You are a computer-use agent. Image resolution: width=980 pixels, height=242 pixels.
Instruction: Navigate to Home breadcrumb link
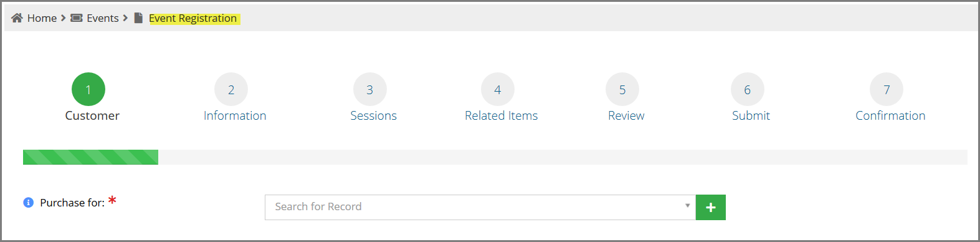(x=42, y=18)
